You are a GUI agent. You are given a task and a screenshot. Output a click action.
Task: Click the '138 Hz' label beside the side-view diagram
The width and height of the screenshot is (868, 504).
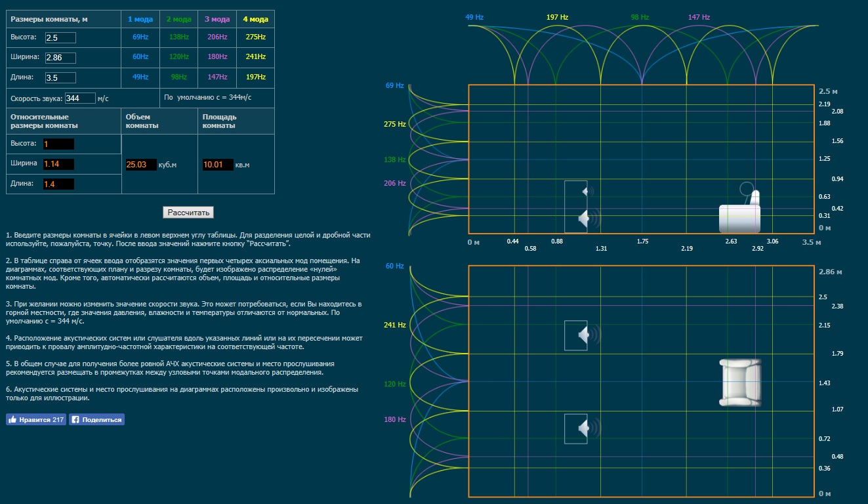pyautogui.click(x=395, y=159)
